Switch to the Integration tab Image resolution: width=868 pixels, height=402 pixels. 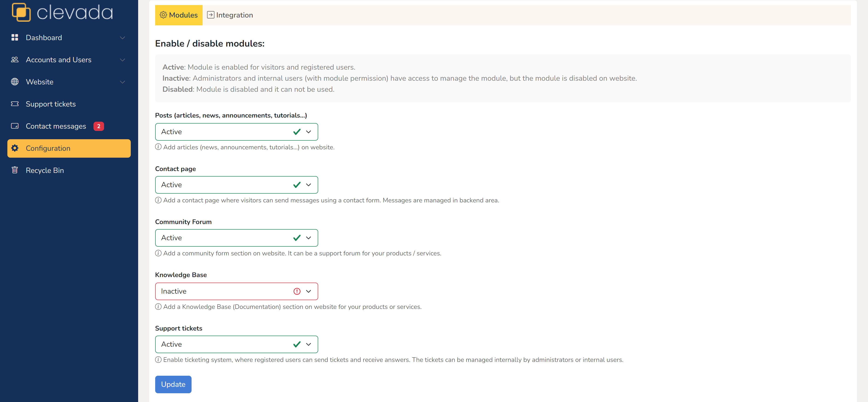coord(230,15)
